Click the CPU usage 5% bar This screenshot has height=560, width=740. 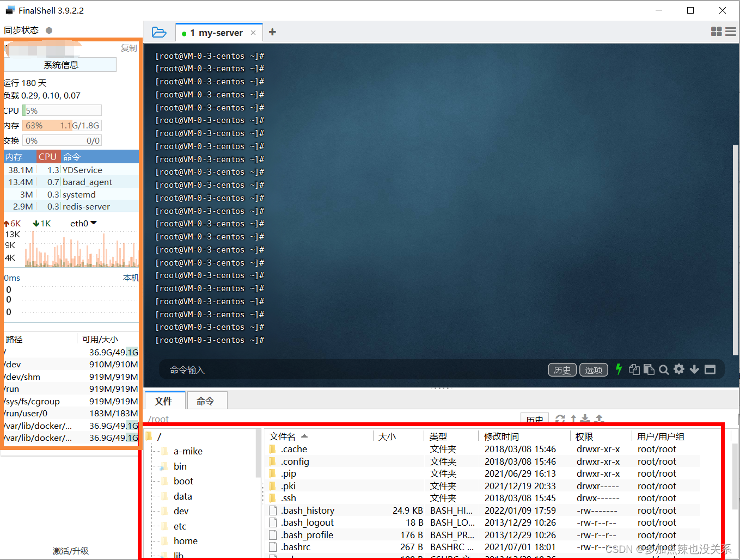(x=62, y=110)
